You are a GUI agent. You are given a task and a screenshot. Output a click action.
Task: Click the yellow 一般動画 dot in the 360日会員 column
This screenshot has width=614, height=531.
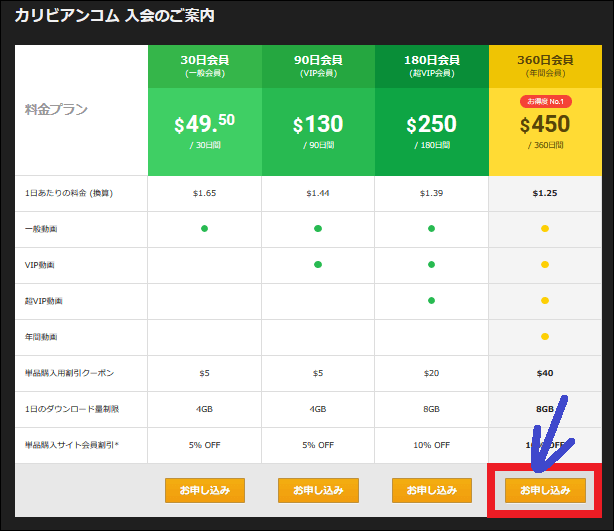point(545,229)
